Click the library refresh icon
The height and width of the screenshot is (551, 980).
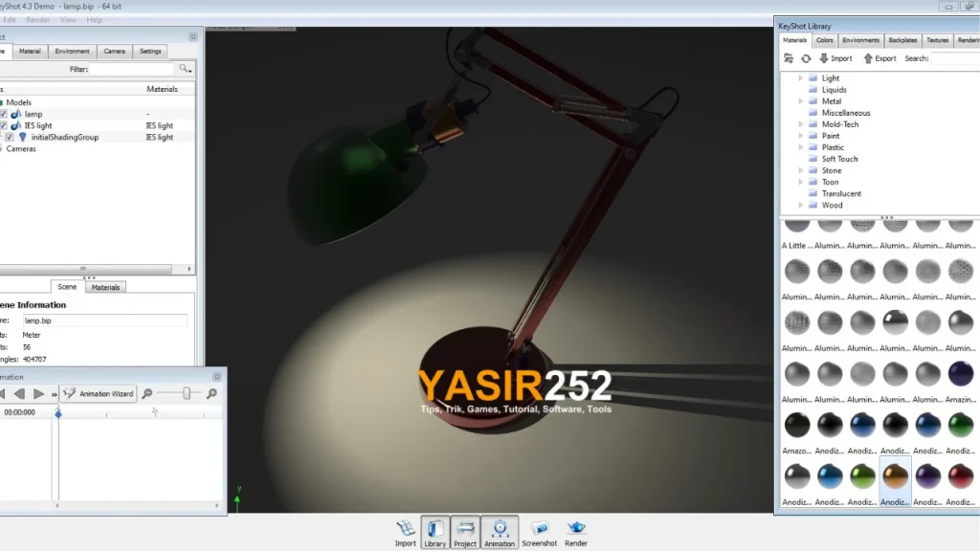click(x=806, y=58)
